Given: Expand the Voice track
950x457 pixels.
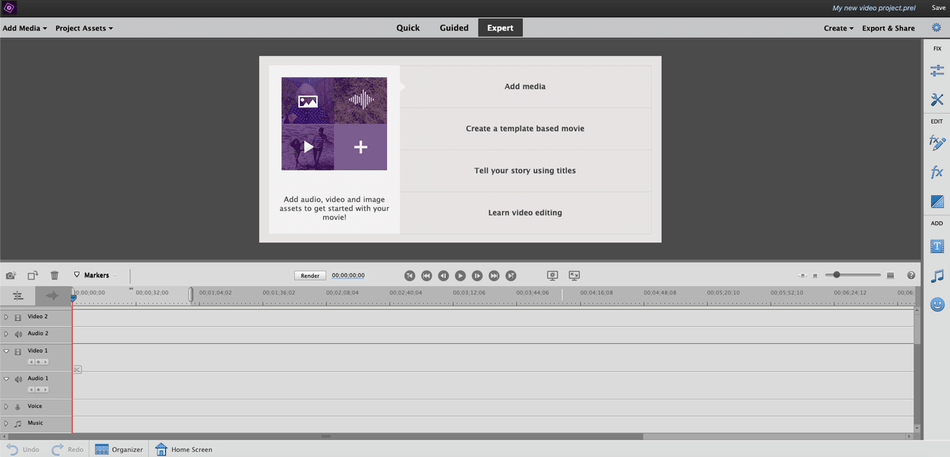Looking at the screenshot, I should click(6, 407).
